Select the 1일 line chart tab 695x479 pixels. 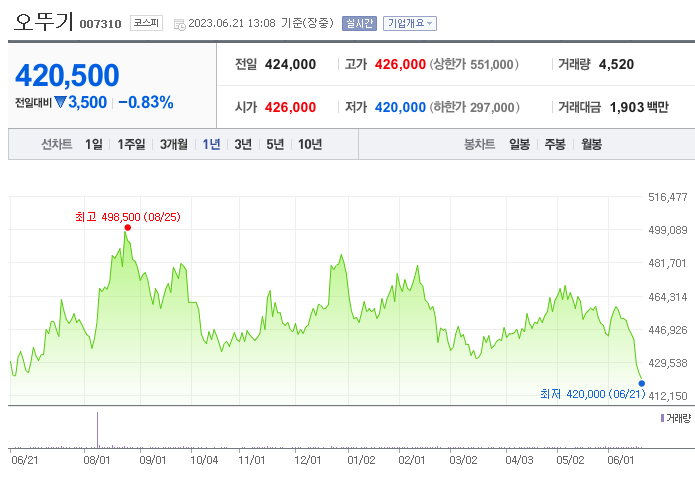tap(94, 144)
